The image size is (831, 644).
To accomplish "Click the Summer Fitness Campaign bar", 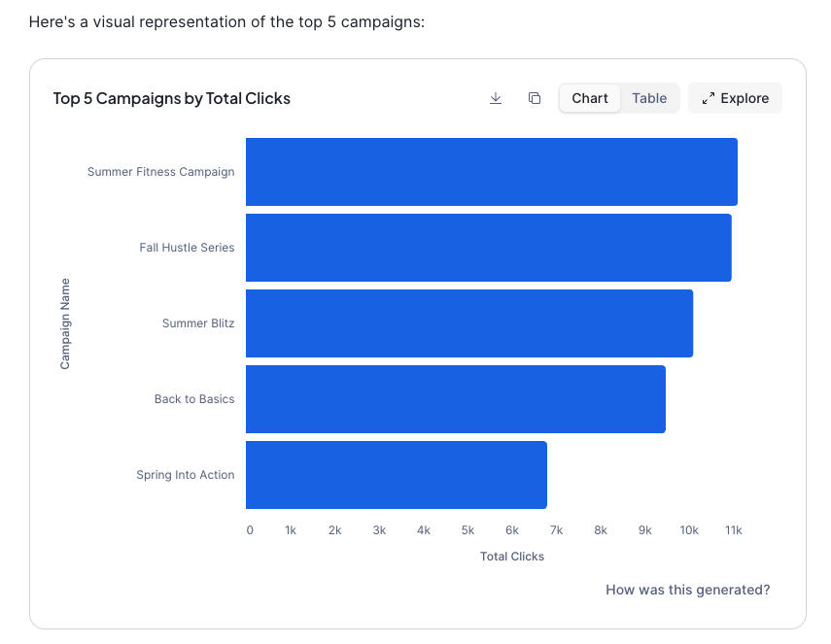I will click(491, 172).
